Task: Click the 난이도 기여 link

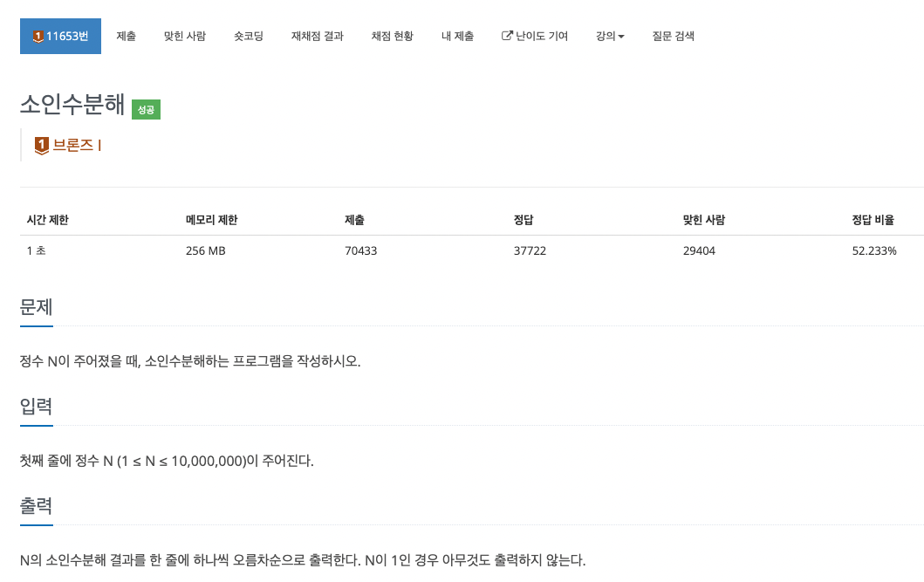Action: click(542, 36)
